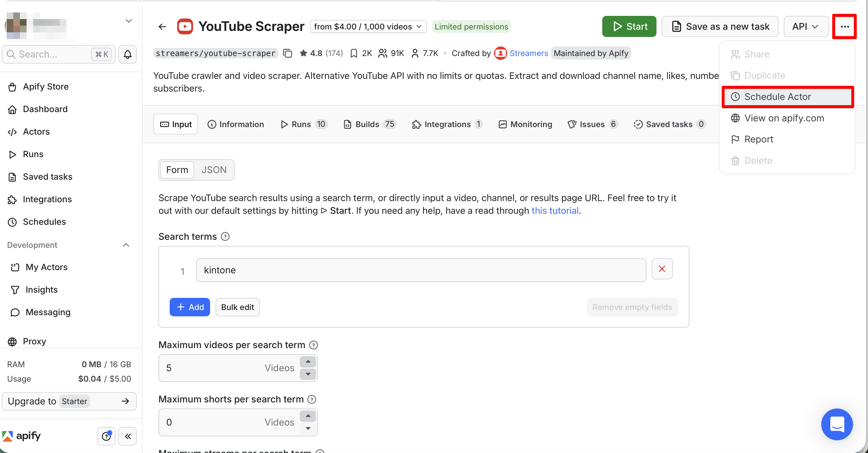
Task: Open the chat support bubble
Action: [x=837, y=424]
